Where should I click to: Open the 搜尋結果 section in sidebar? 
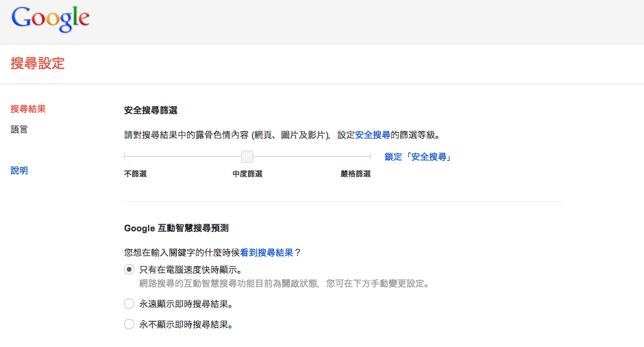(28, 109)
